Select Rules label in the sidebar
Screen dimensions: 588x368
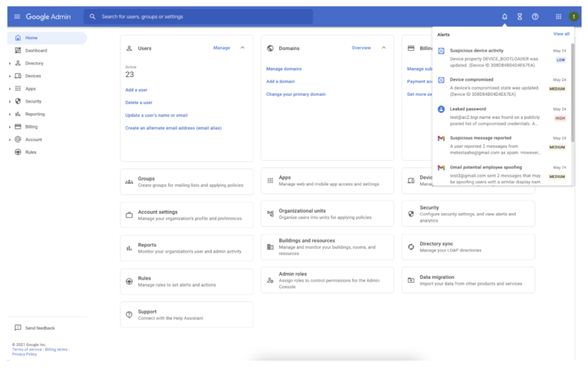pos(30,152)
